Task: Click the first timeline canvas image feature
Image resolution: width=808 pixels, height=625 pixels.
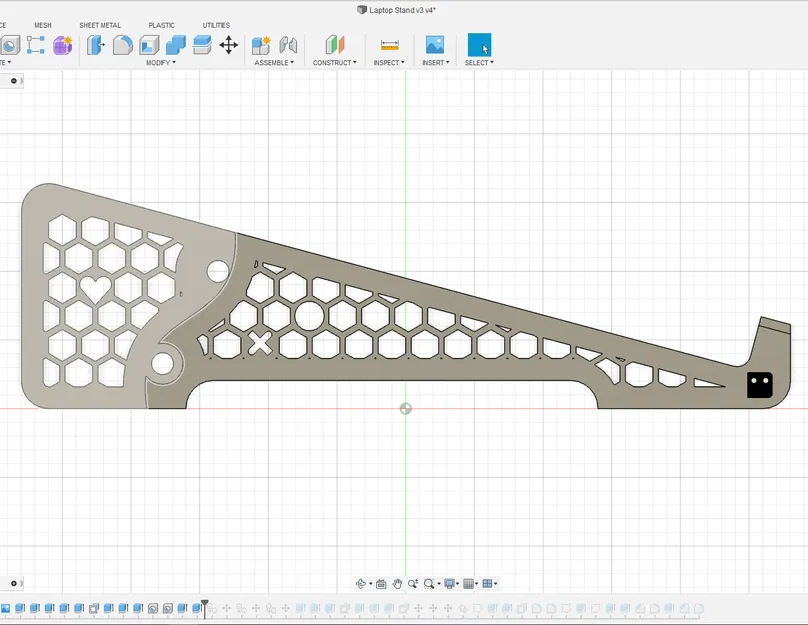Action: click(x=5, y=609)
